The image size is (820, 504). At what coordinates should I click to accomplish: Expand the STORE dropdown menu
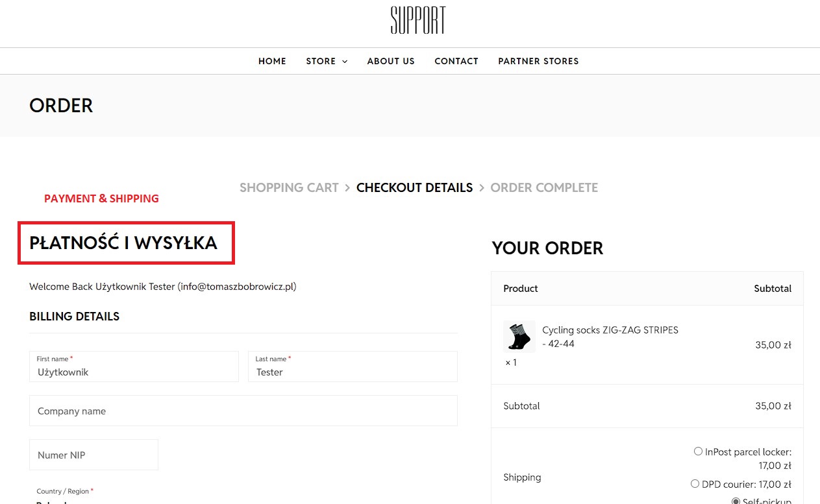pyautogui.click(x=327, y=61)
